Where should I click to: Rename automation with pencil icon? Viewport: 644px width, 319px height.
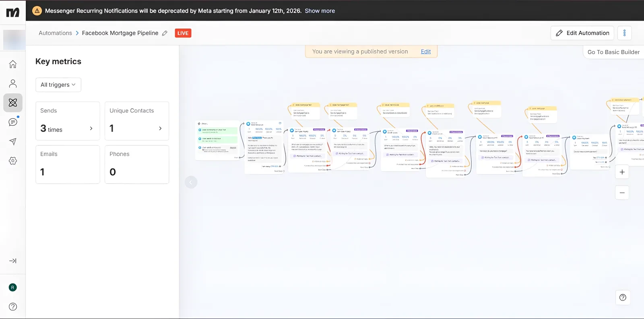165,33
